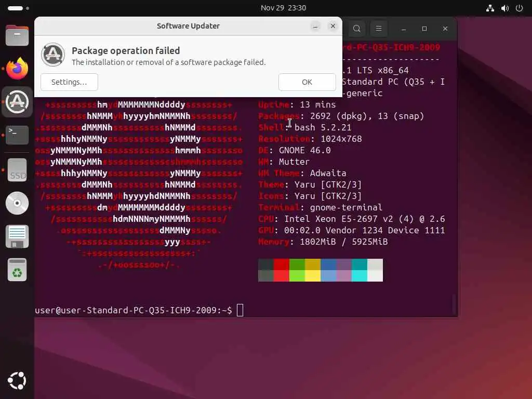This screenshot has height=399, width=532.
Task: Launch Firefox from the dock
Action: click(x=17, y=69)
